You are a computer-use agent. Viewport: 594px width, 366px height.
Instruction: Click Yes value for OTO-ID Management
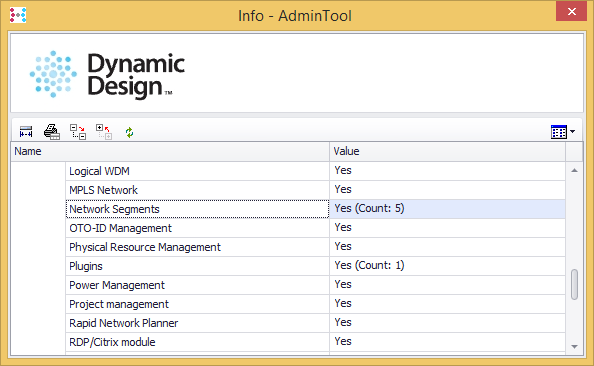pos(448,228)
